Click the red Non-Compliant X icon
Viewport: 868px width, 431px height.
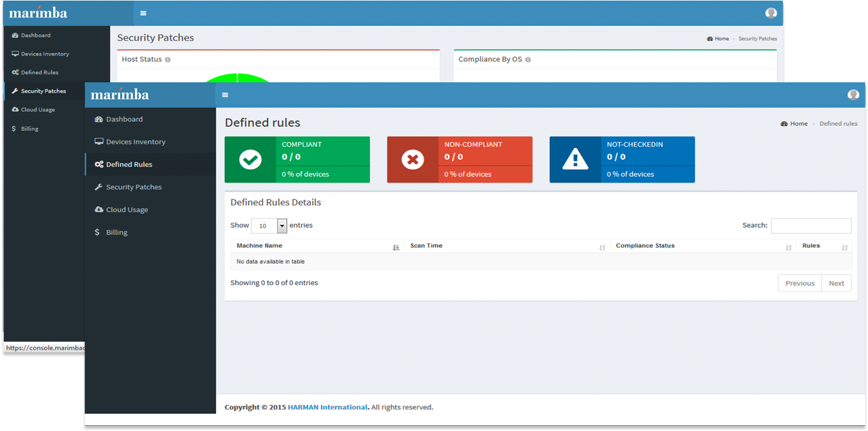(x=413, y=160)
